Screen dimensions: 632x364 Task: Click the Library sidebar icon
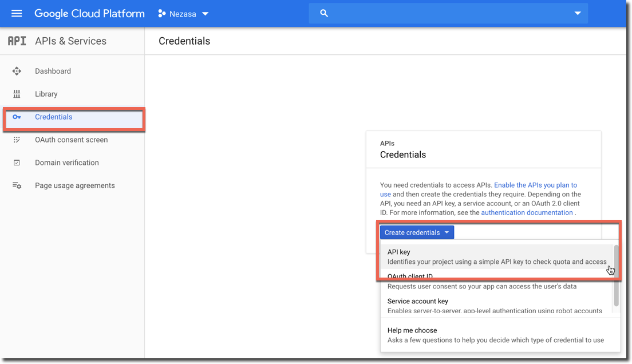click(17, 94)
